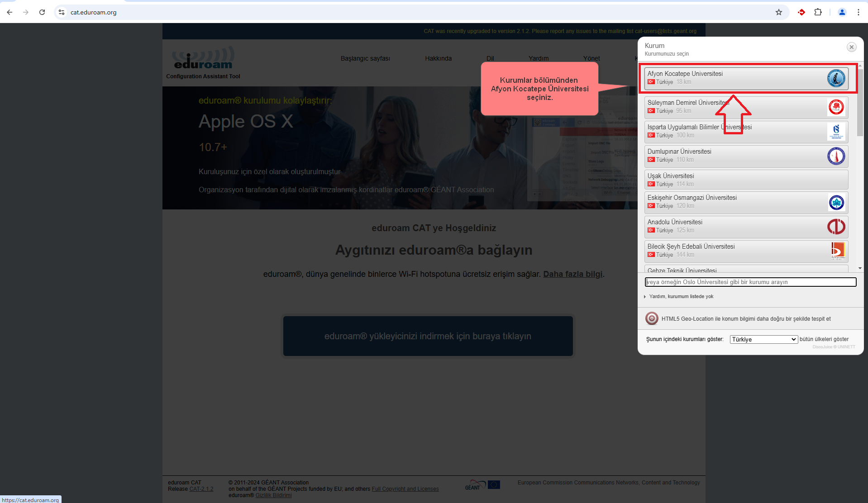Click the Anadolu Üniversitesi red logo
Image resolution: width=868 pixels, height=503 pixels.
tap(836, 227)
